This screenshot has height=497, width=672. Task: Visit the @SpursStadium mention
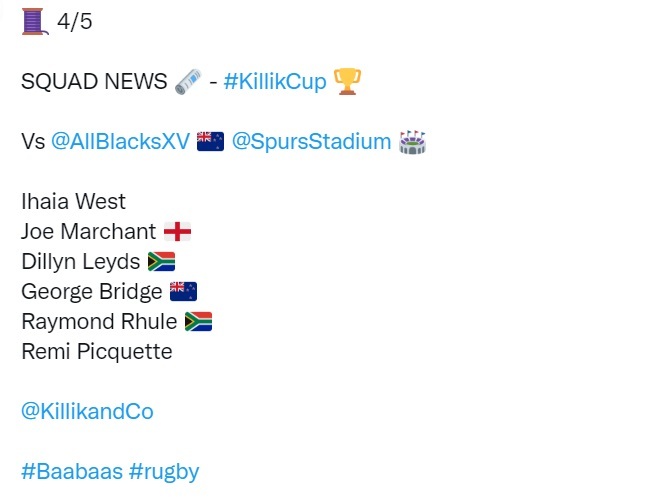[311, 142]
